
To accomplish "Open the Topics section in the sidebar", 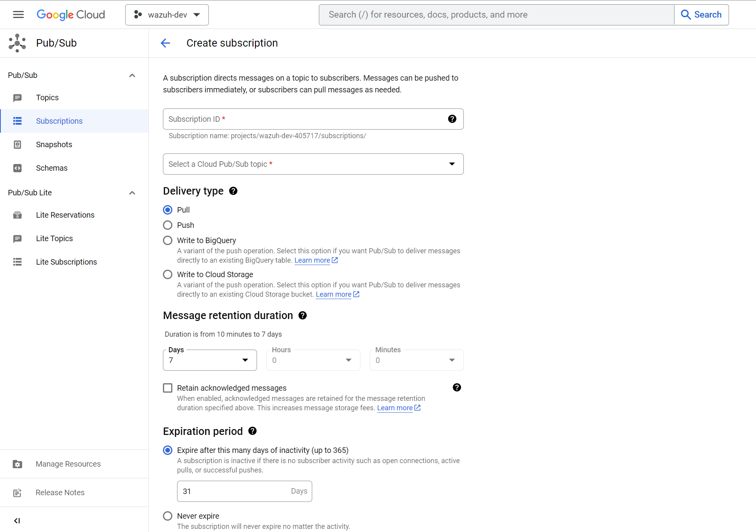I will point(47,97).
